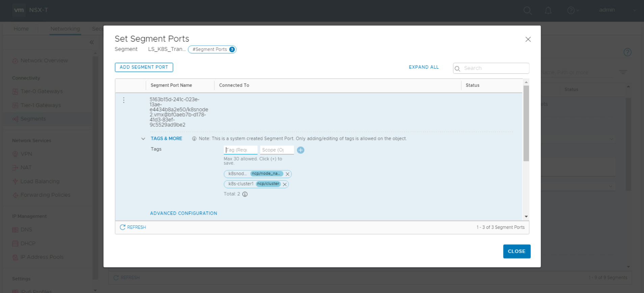Click the Tag required input field

click(240, 150)
